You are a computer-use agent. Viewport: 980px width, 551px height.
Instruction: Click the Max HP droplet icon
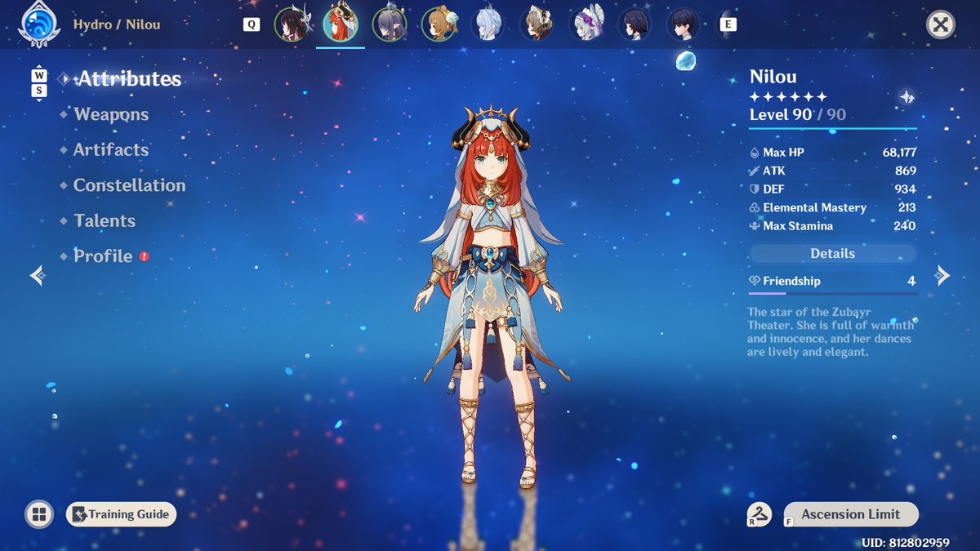(x=754, y=153)
